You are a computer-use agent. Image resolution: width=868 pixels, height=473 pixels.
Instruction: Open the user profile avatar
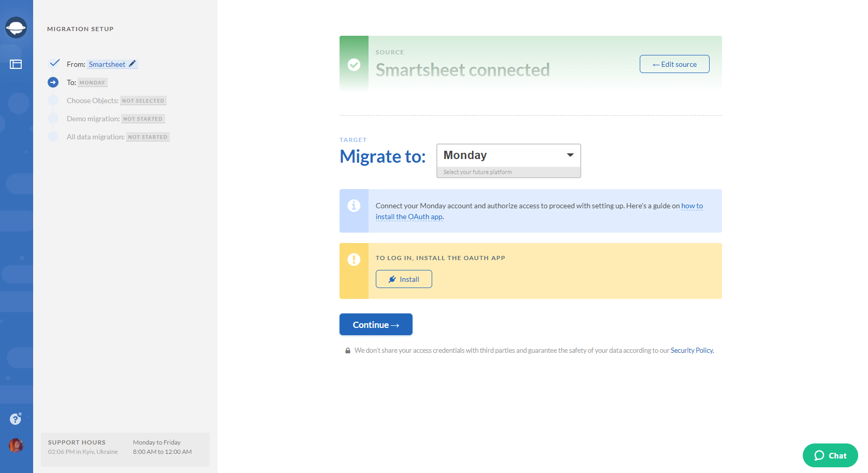(x=16, y=445)
